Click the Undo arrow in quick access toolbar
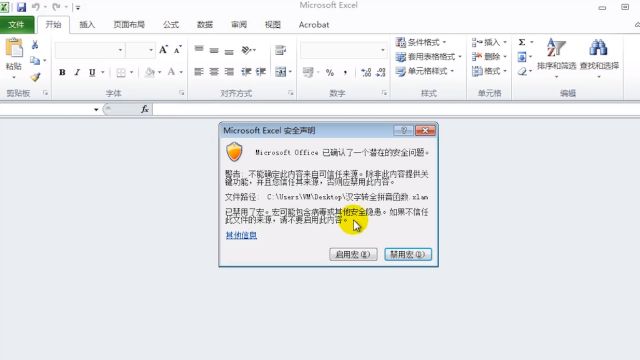Image resolution: width=640 pixels, height=360 pixels. pyautogui.click(x=36, y=7)
